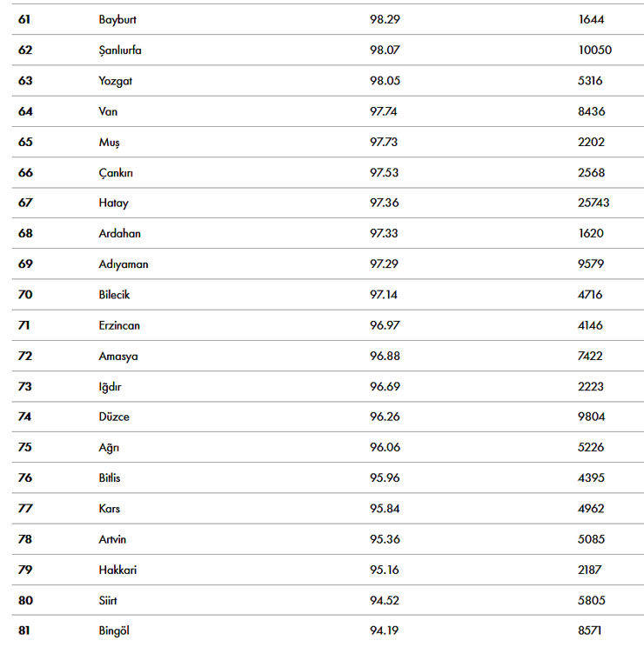The width and height of the screenshot is (644, 654).
Task: Click Hatay's count value 25743
Action: tap(594, 203)
